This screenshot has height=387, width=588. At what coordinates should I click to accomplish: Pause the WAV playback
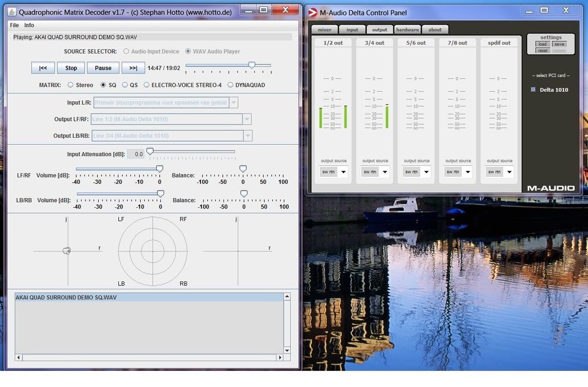[x=103, y=68]
